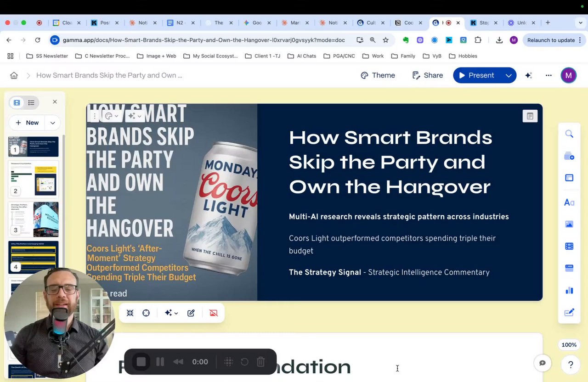This screenshot has width=588, height=382.
Task: Open Chrome extensions puzzle icon
Action: click(478, 40)
